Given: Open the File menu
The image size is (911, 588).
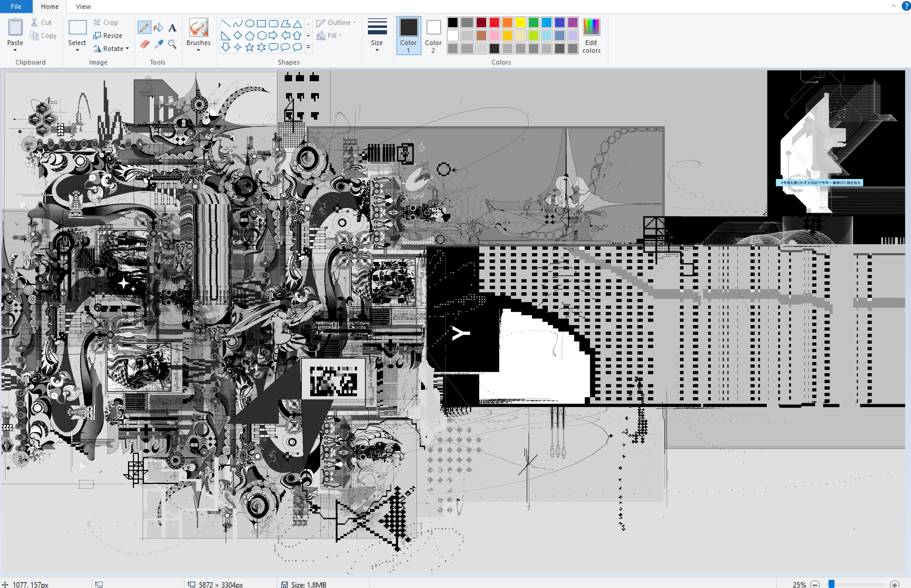Looking at the screenshot, I should (x=16, y=6).
